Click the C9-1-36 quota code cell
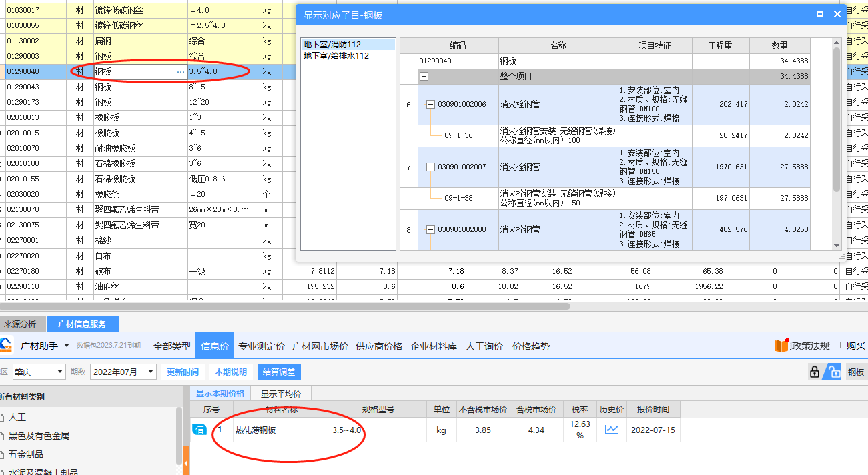 [458, 136]
